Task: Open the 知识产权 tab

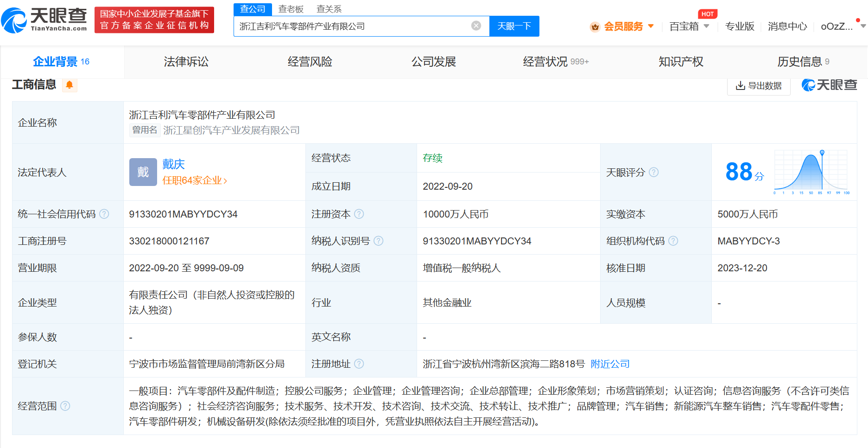Action: [680, 62]
